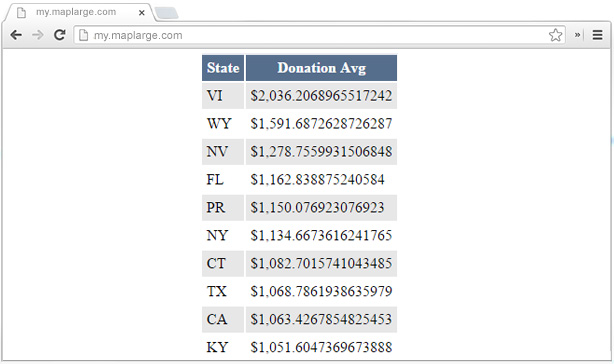Click the page icon in the address bar
The image size is (614, 364).
83,35
